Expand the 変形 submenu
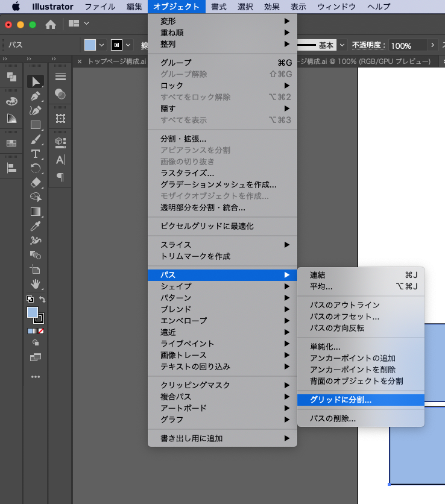The height and width of the screenshot is (504, 445). pos(222,21)
